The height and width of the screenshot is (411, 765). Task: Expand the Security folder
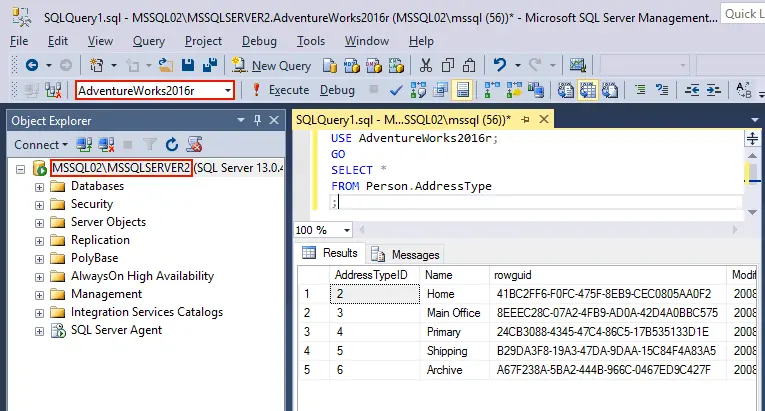coord(39,205)
